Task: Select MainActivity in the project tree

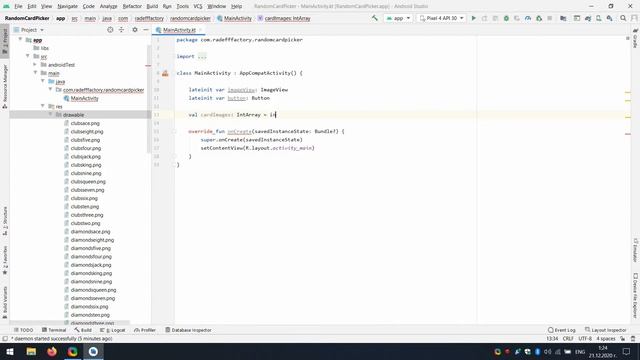Action: coord(84,98)
